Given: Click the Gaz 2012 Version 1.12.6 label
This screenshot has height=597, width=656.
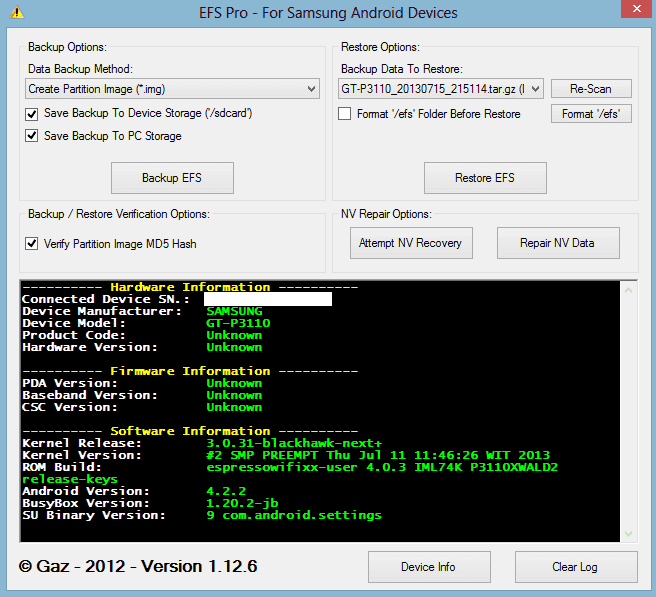Looking at the screenshot, I should (x=138, y=566).
